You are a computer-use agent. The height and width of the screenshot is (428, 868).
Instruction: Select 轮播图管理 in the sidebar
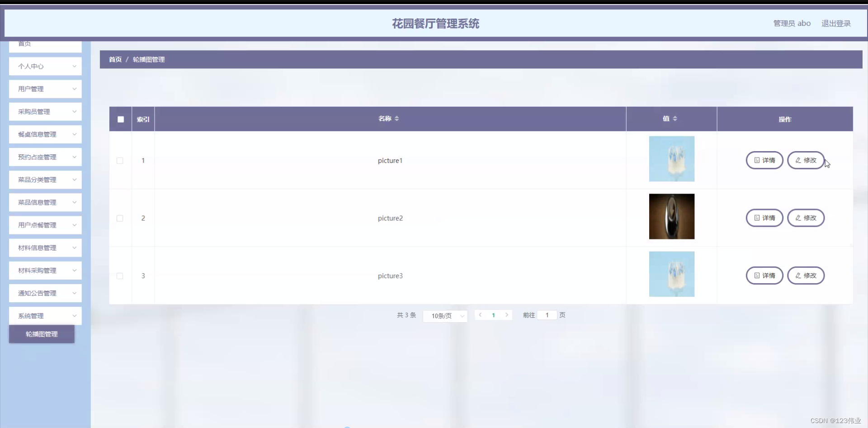(x=41, y=334)
